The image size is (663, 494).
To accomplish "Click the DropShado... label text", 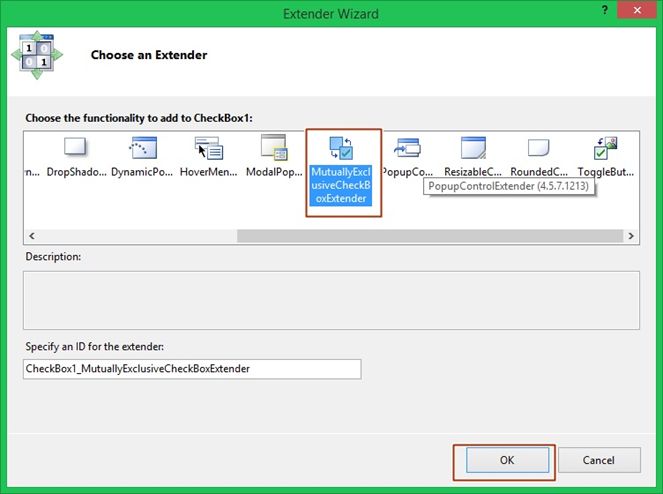I will pyautogui.click(x=77, y=172).
